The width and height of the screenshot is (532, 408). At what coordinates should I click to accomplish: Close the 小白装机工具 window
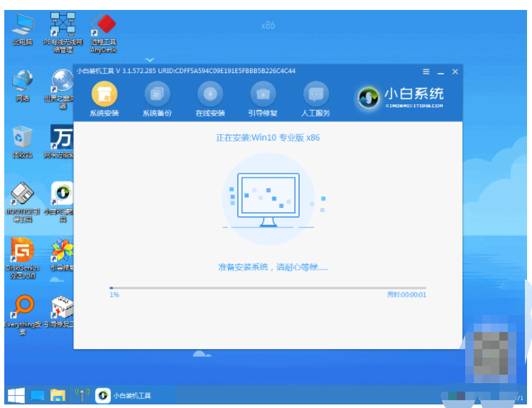tap(455, 72)
